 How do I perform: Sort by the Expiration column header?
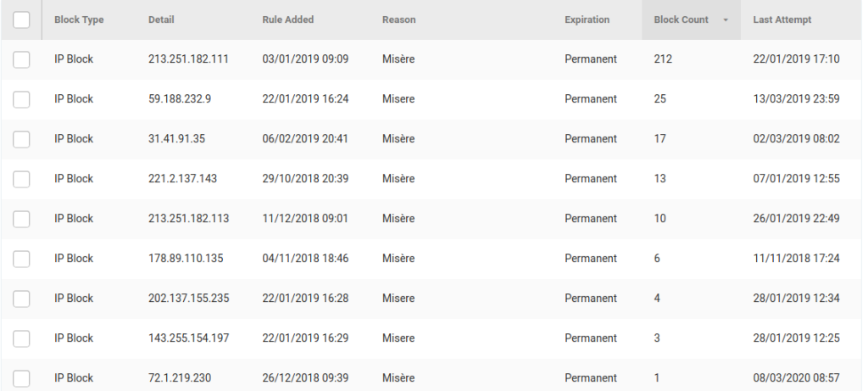point(587,20)
